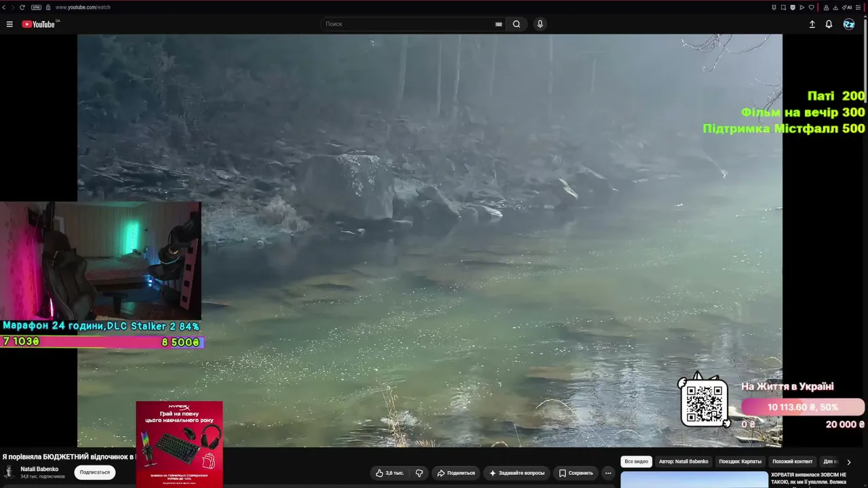This screenshot has width=868, height=488.
Task: Toggle the browser VPN badge
Action: pyautogui.click(x=36, y=7)
